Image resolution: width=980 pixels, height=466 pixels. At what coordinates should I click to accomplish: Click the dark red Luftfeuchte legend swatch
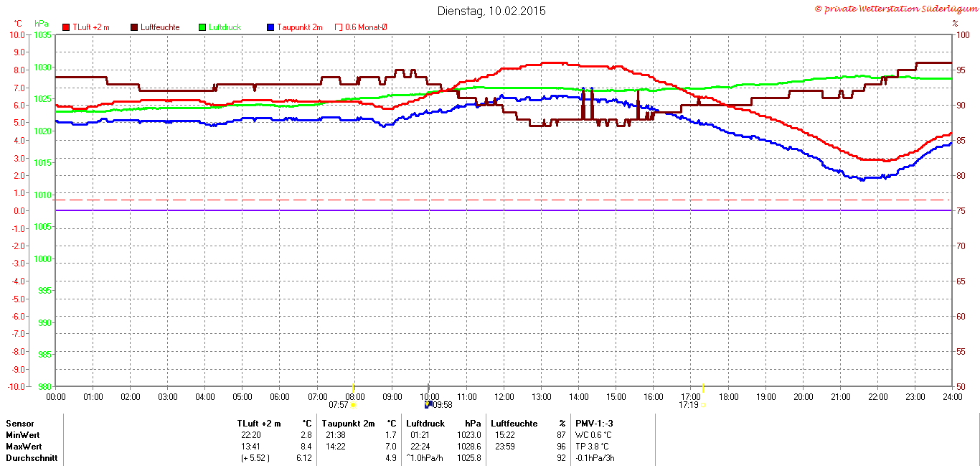(134, 27)
